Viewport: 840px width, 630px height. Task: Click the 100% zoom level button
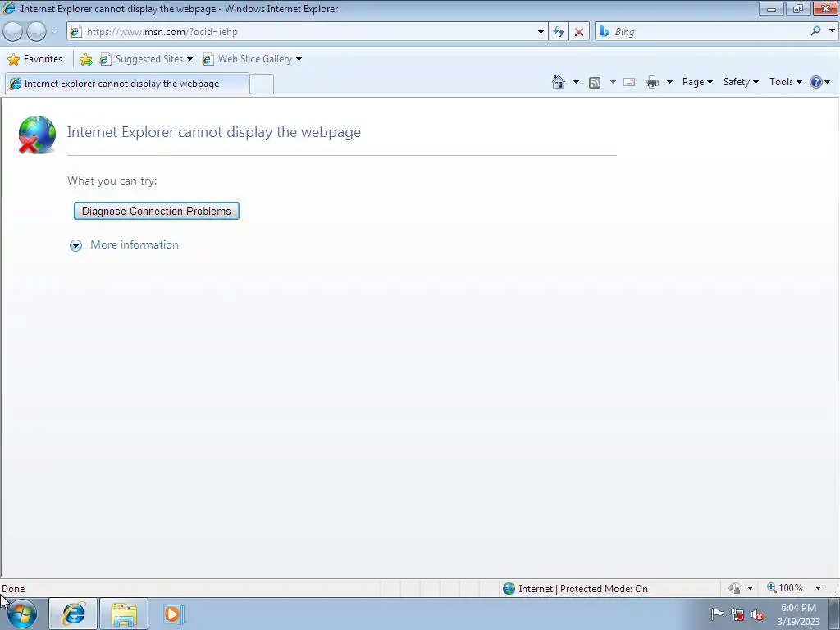(x=785, y=588)
